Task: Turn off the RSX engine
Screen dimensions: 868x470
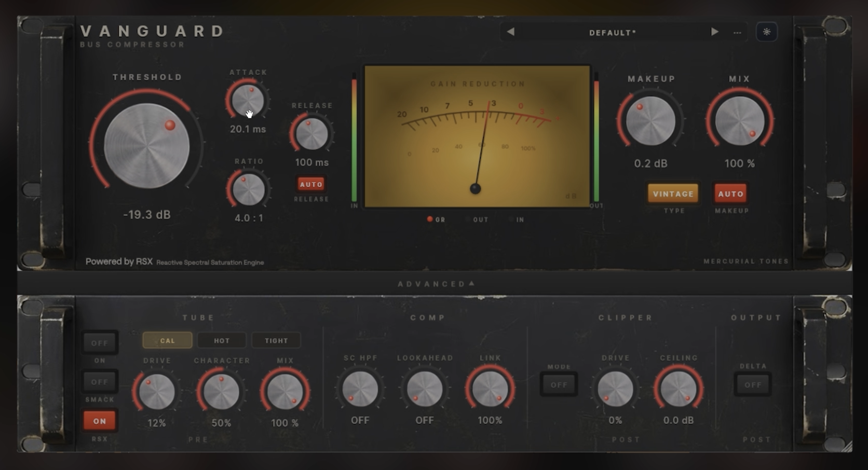Action: (100, 421)
